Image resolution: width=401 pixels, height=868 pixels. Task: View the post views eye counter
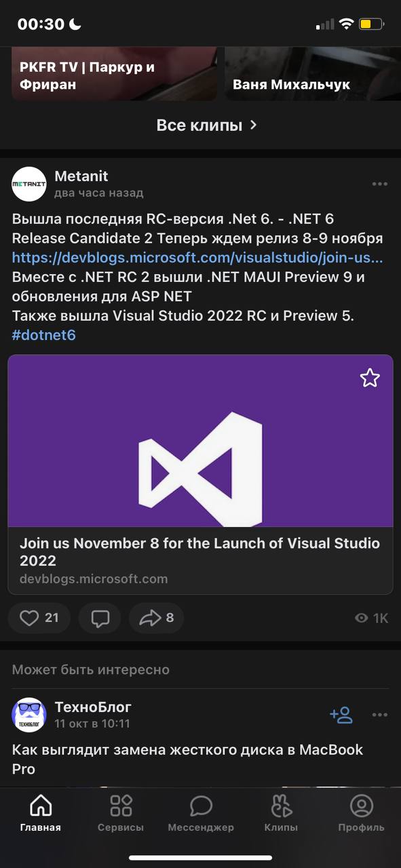click(372, 618)
